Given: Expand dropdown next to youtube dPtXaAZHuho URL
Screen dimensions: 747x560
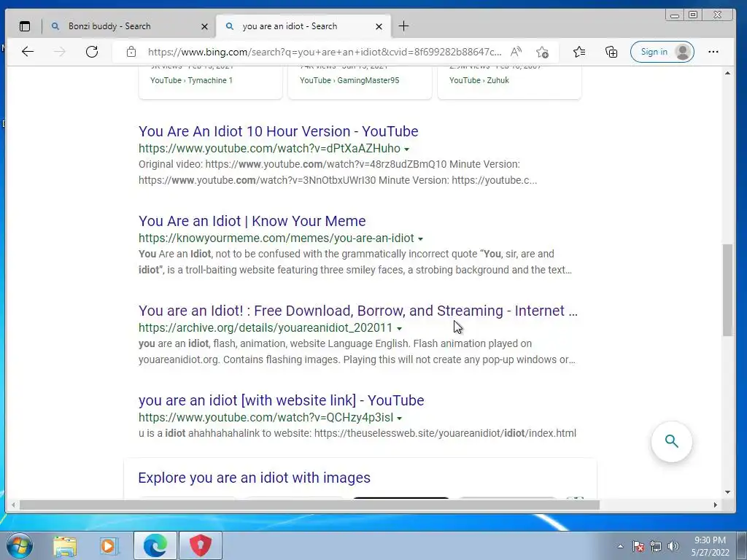Looking at the screenshot, I should (406, 149).
